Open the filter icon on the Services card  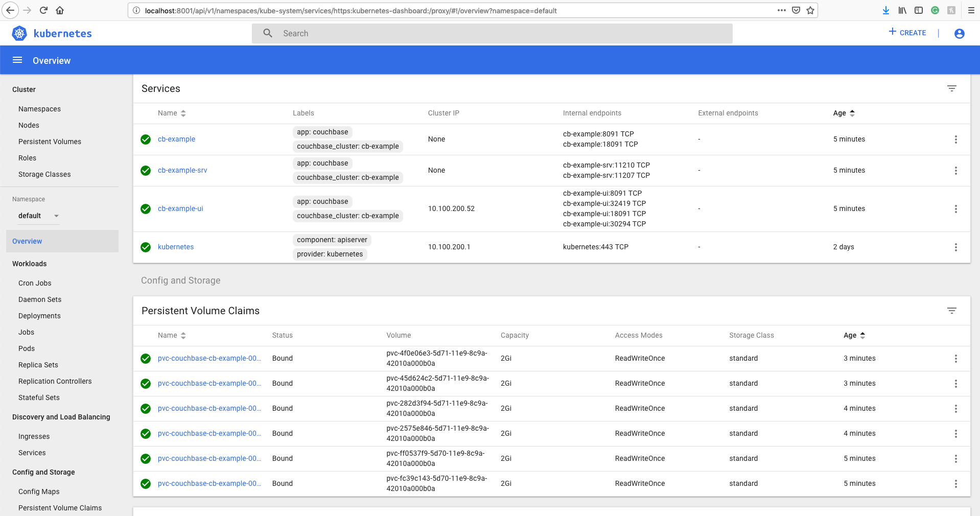pos(951,88)
